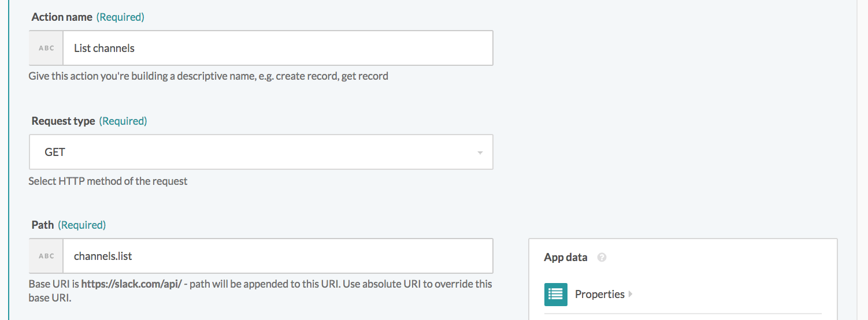Image resolution: width=868 pixels, height=320 pixels.
Task: Click the Path label
Action: [43, 225]
